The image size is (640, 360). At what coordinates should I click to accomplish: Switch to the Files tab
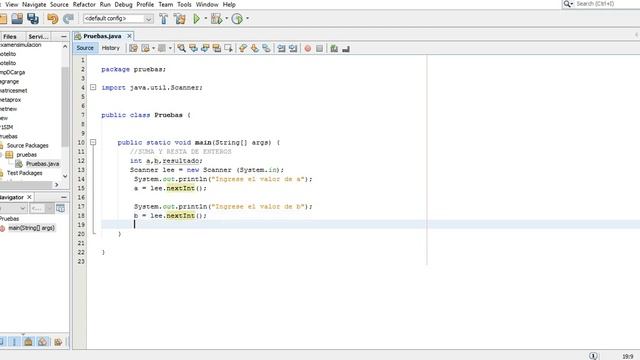[x=11, y=36]
